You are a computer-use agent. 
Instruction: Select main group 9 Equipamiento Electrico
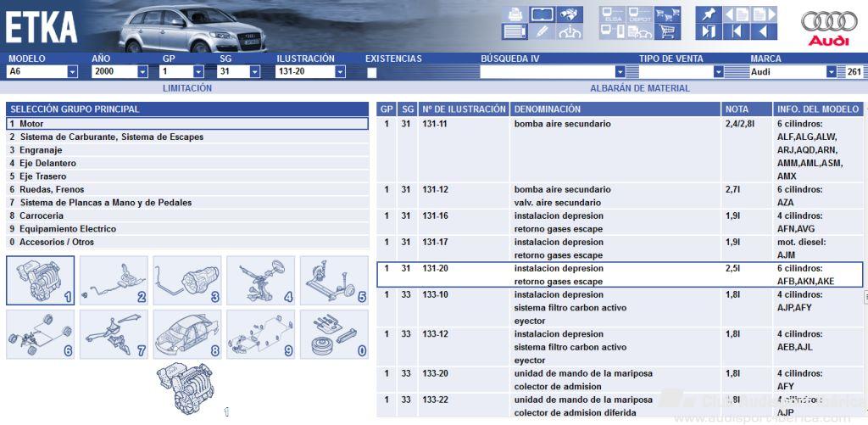point(187,229)
